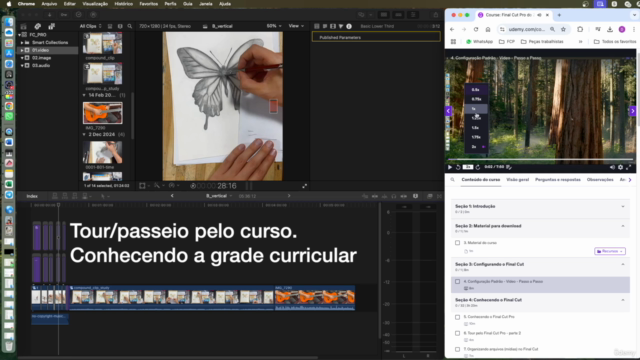Check lesson 7 Organizando arquivos checkbox

(458, 349)
